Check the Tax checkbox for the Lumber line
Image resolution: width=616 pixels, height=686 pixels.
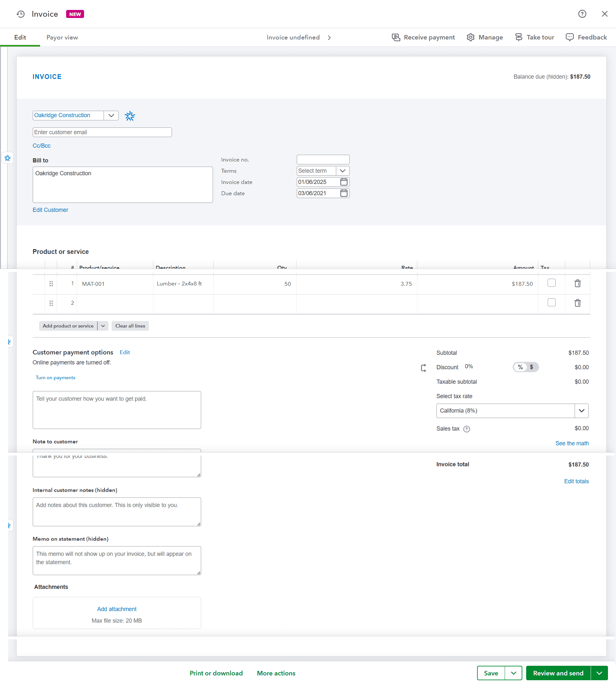(552, 282)
